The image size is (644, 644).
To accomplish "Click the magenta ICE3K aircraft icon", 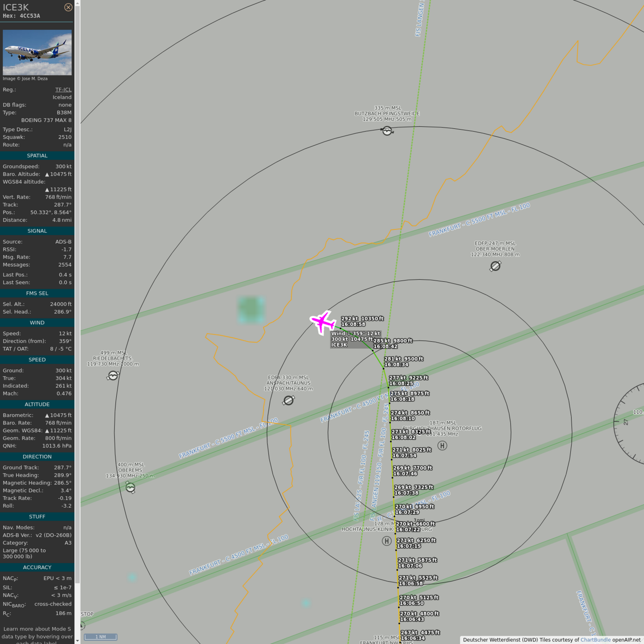I will 322,322.
